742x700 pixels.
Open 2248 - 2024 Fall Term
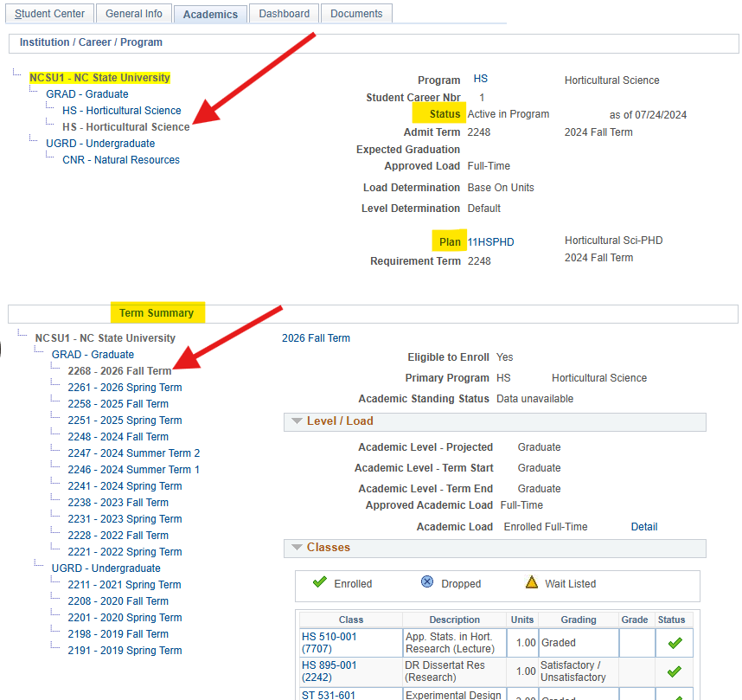[118, 437]
